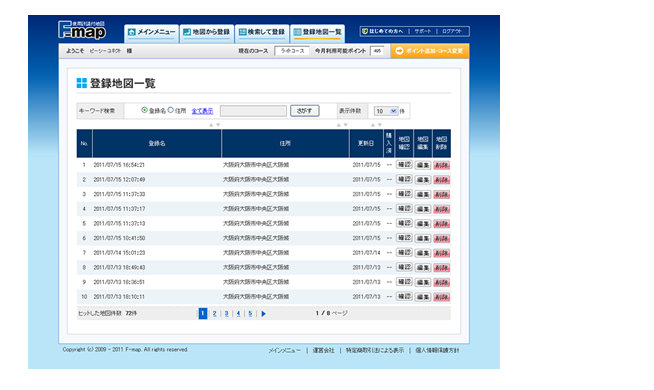Sort 更新日 column descending with down arrow
654x390 pixels.
pos(380,125)
